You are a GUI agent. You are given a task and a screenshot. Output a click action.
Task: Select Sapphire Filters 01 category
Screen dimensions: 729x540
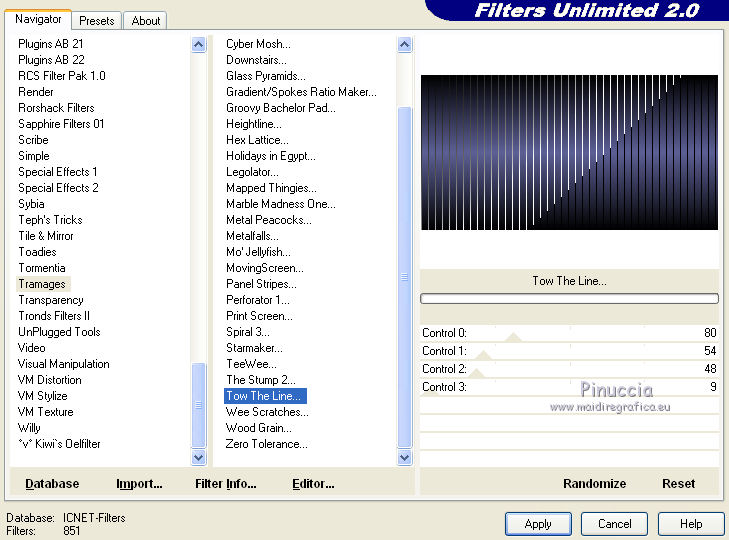pyautogui.click(x=61, y=124)
